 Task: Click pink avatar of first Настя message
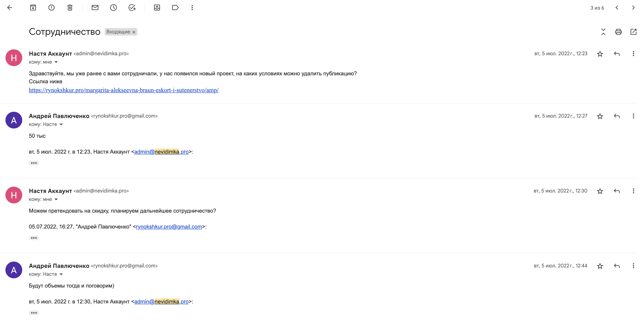tap(14, 58)
